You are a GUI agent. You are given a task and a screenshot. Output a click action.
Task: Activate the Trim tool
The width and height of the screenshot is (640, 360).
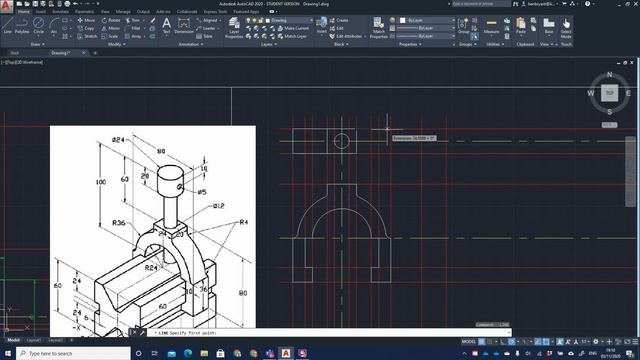click(133, 20)
